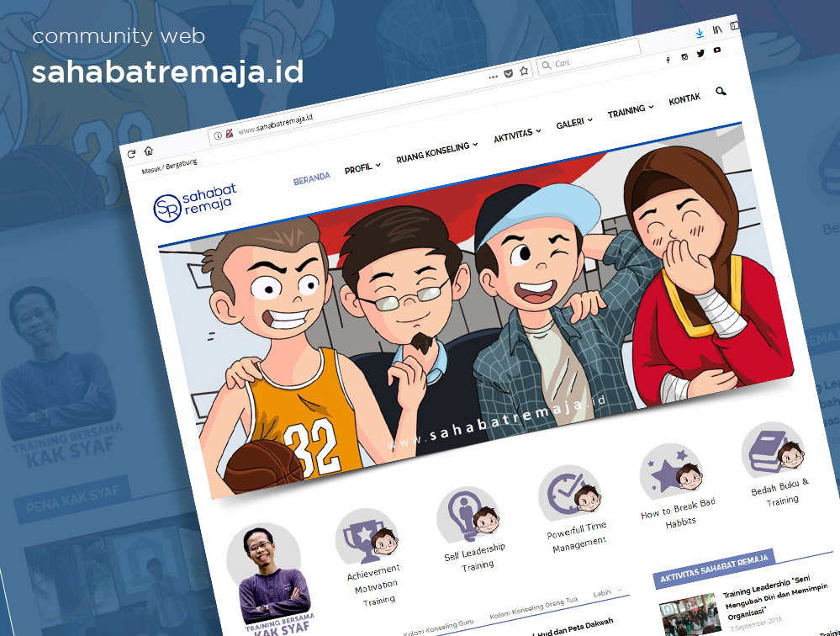Open the Training Bersama Kak Syaf photo
Viewport: 840px width, 636px height.
pyautogui.click(x=272, y=579)
